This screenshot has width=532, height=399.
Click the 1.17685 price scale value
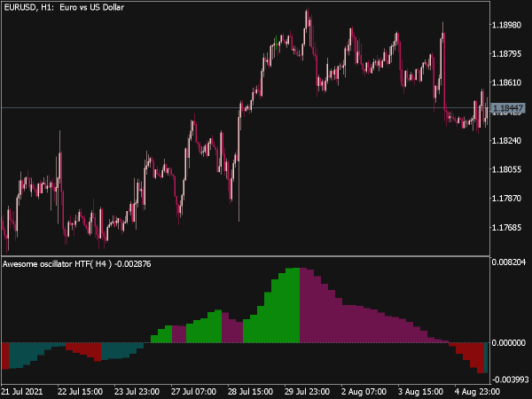[506, 227]
